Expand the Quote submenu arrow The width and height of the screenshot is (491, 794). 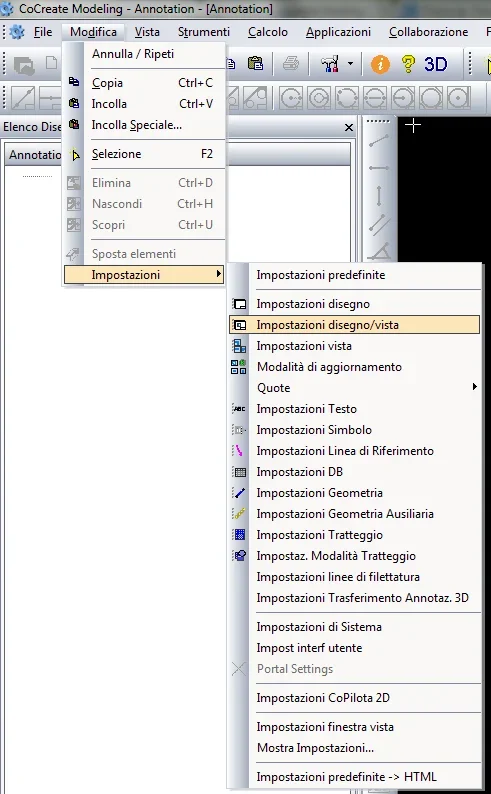tap(474, 387)
